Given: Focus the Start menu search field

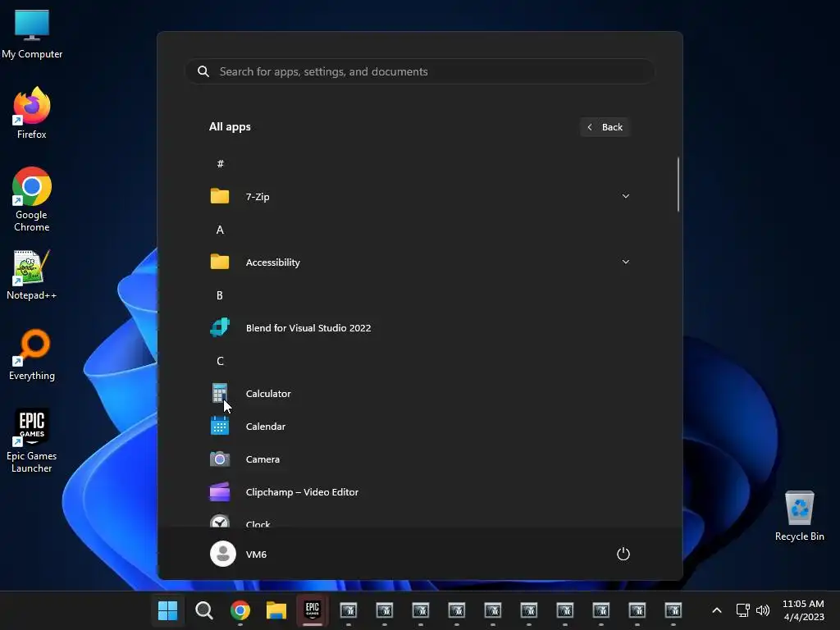Looking at the screenshot, I should pos(419,71).
